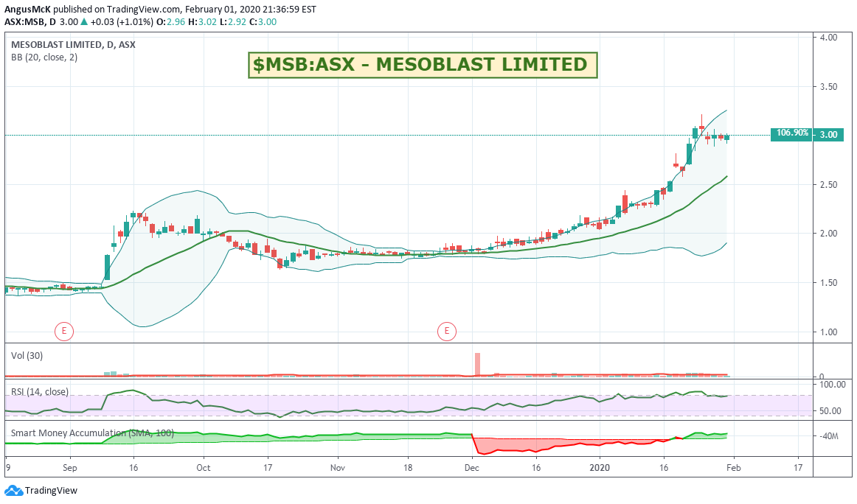This screenshot has width=857, height=504.
Task: Click the RSI 50.00 axis label
Action: (830, 410)
